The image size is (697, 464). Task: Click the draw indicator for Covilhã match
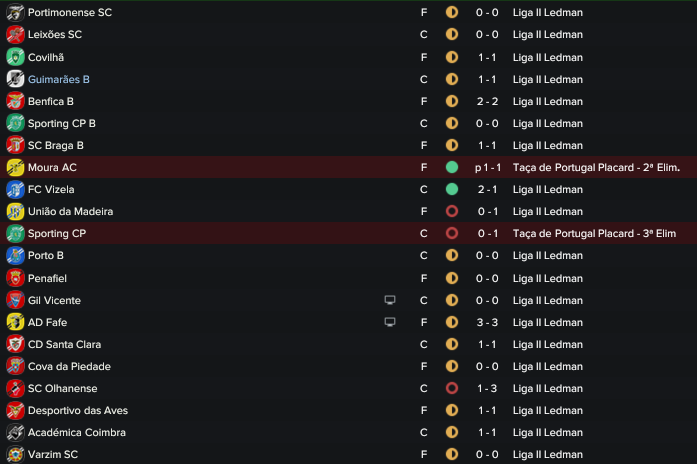[x=452, y=57]
